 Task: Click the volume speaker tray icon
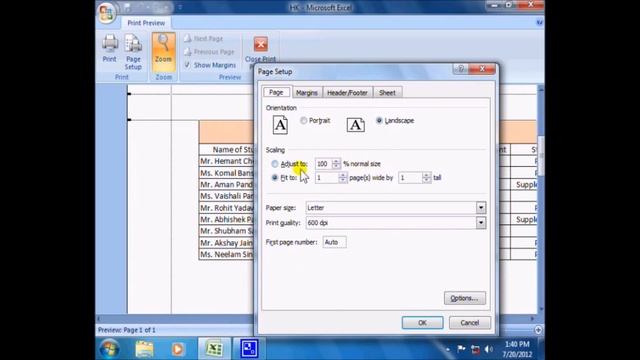point(489,349)
